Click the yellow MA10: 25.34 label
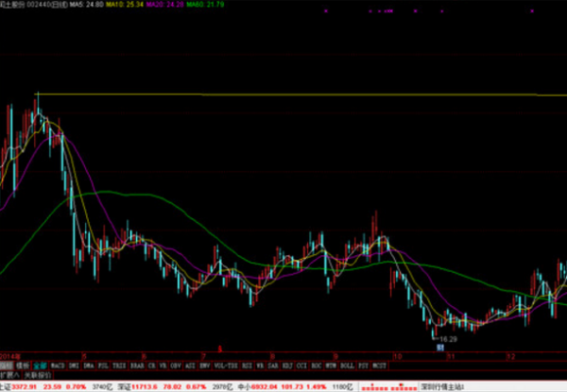567x392 pixels. click(x=125, y=5)
